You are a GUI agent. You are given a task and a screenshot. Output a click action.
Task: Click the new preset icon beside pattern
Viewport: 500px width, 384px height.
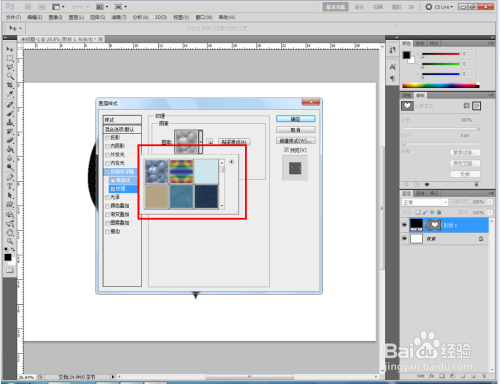click(x=210, y=142)
